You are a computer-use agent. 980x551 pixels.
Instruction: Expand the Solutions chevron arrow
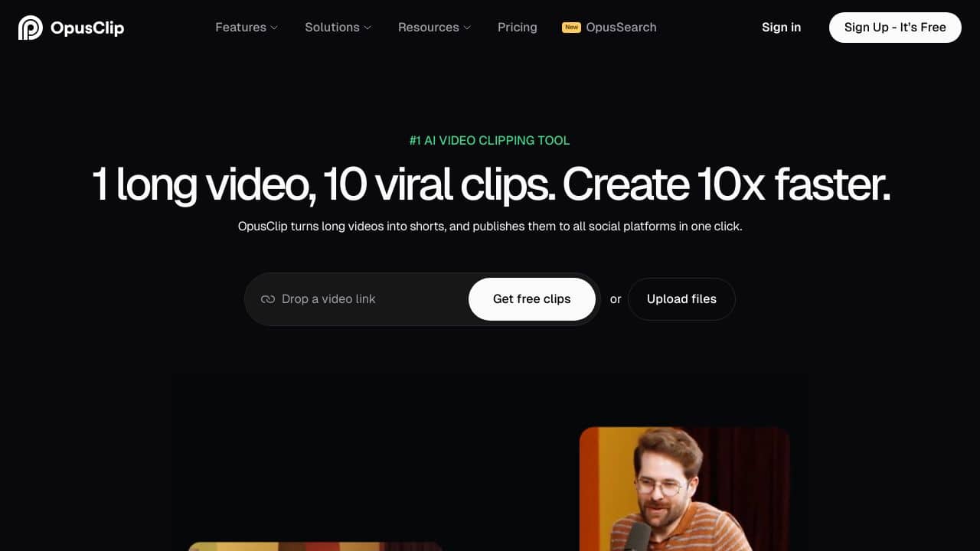coord(367,28)
